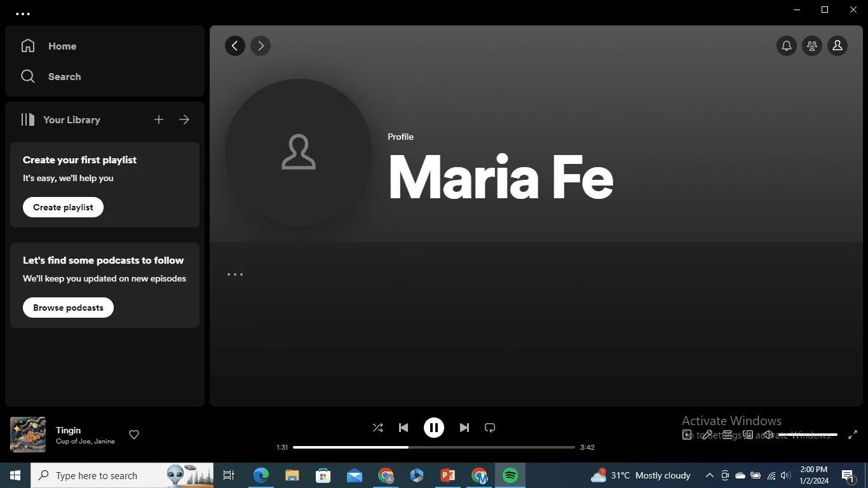Open the playback Queue icon
868x488 pixels.
[728, 435]
